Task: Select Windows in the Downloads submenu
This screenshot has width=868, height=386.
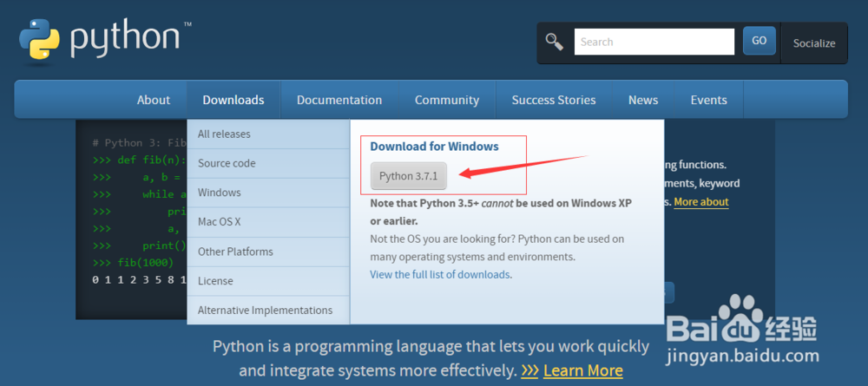Action: [268, 193]
